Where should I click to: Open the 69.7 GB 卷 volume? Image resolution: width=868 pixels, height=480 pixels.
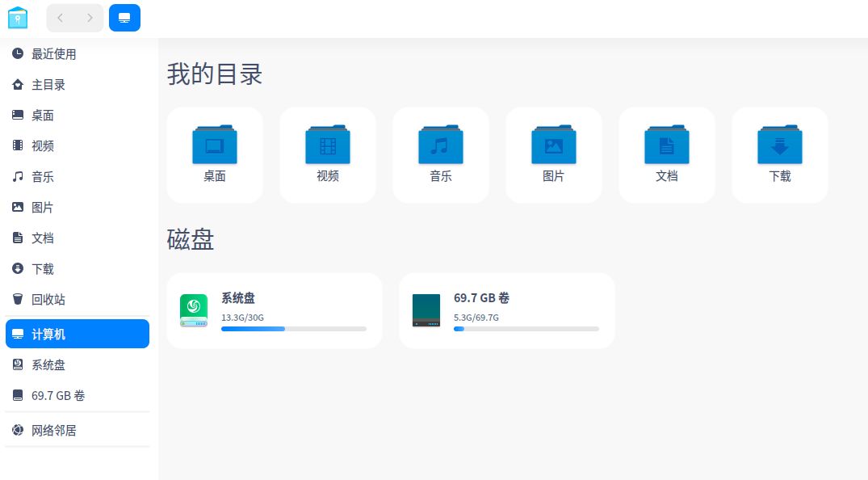[x=507, y=310]
